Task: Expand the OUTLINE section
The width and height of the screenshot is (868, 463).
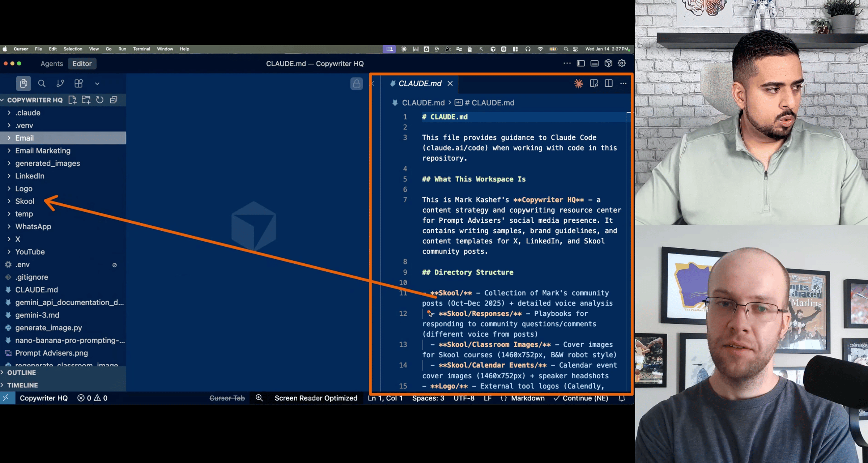Action: pos(22,373)
